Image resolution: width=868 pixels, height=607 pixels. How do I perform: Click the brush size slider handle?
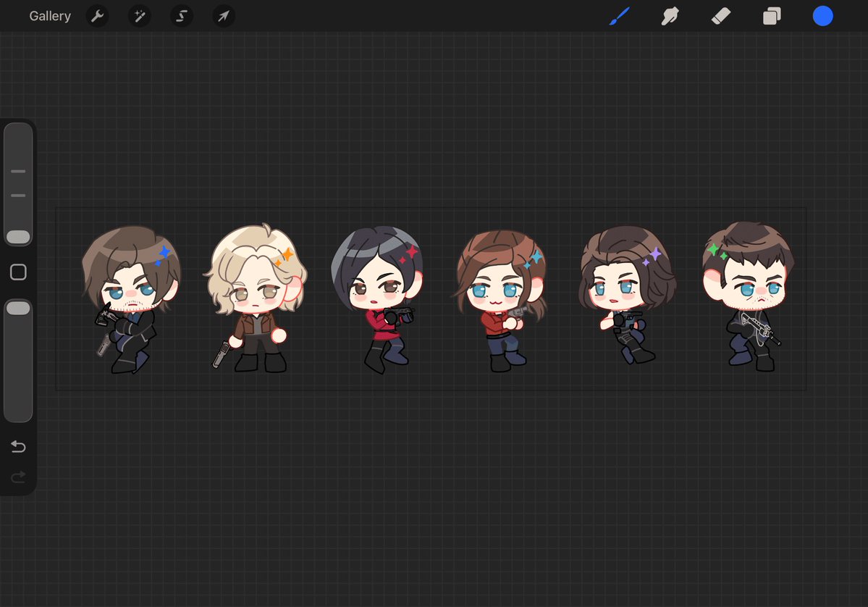pos(18,237)
